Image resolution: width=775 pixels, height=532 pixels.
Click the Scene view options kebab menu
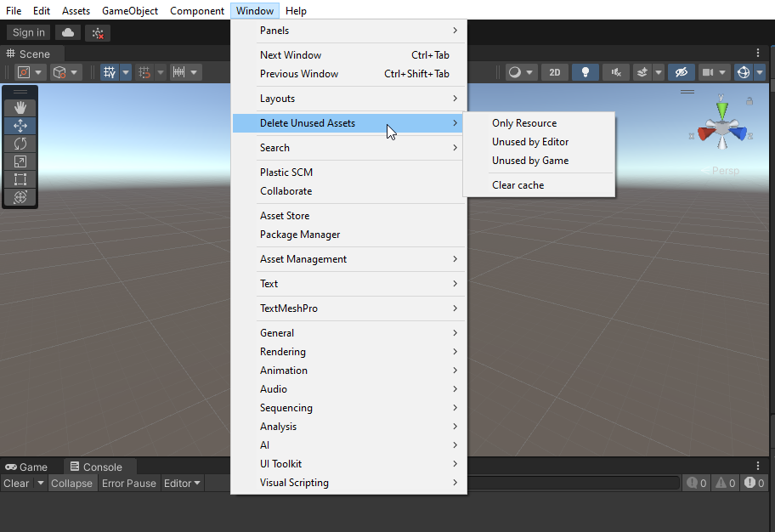point(758,52)
